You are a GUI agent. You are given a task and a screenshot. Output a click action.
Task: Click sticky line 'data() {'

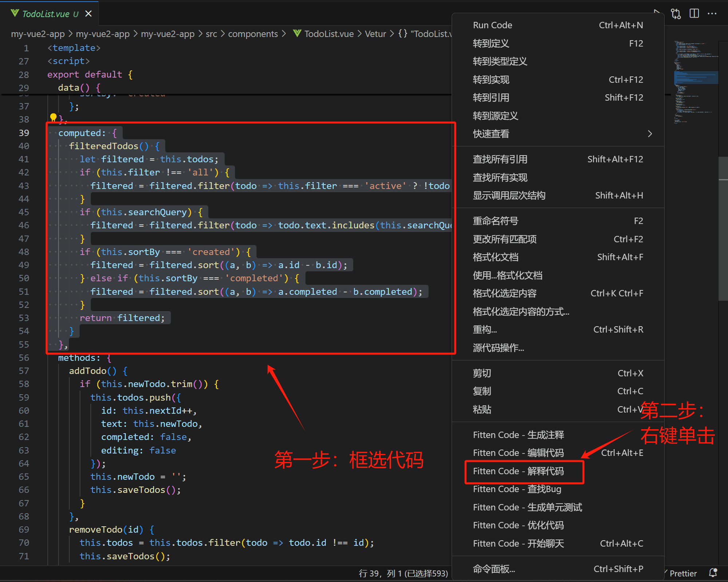click(79, 88)
